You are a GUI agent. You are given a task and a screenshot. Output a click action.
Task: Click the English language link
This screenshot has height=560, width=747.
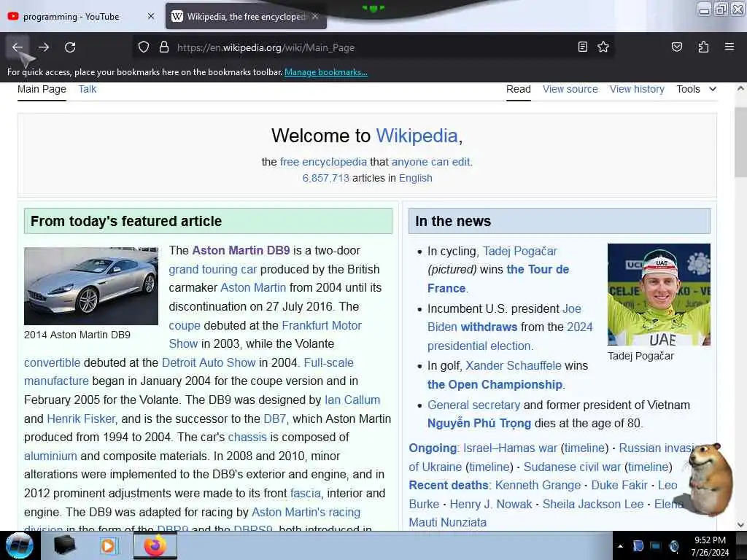(x=415, y=178)
